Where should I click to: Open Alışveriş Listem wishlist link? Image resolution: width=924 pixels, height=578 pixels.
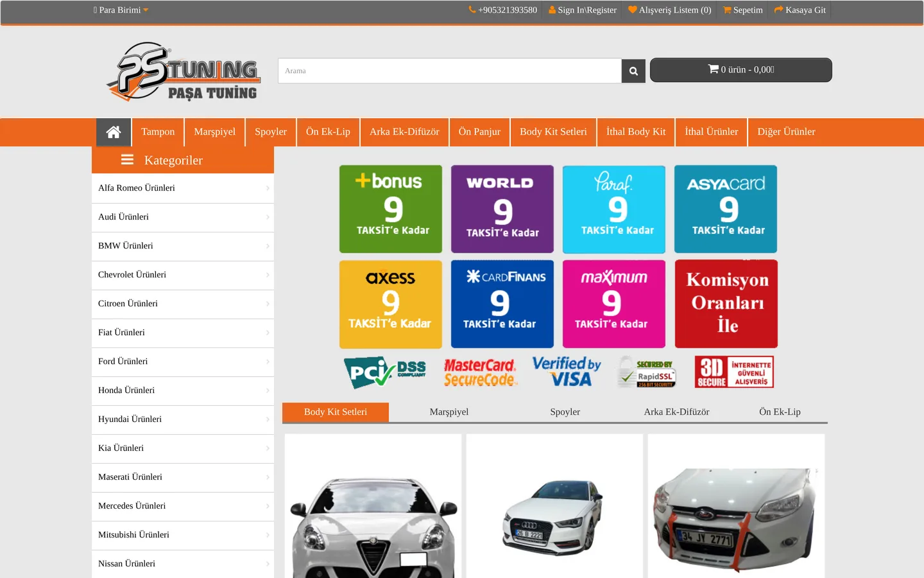(x=670, y=10)
